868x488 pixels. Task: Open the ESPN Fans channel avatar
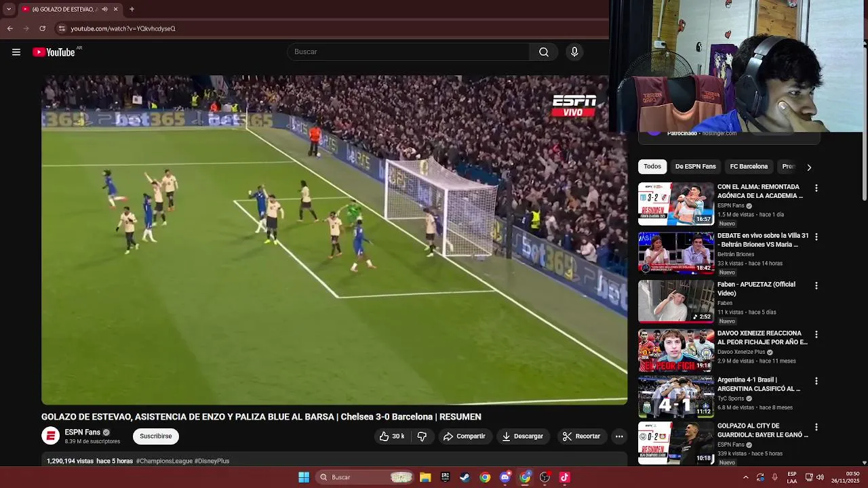tap(51, 436)
